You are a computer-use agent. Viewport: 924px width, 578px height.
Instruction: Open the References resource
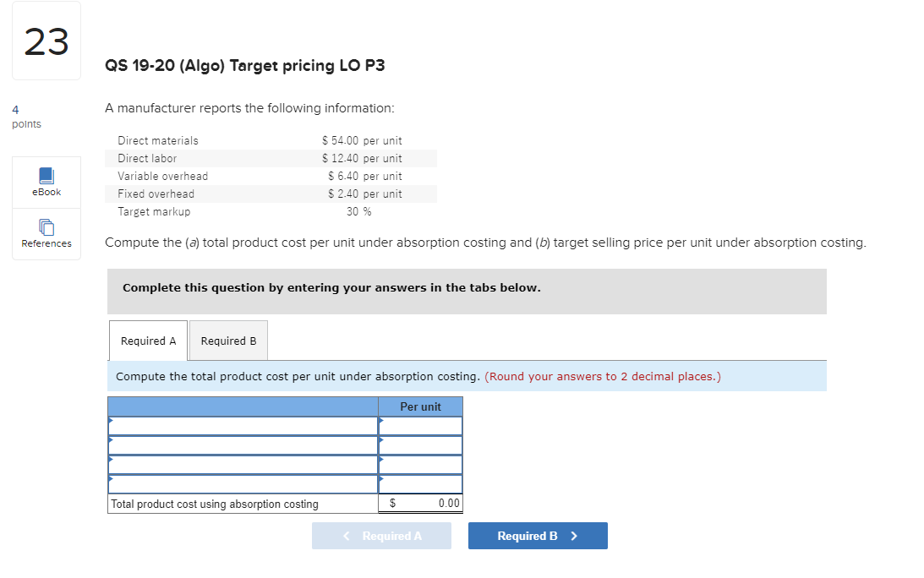pyautogui.click(x=46, y=234)
